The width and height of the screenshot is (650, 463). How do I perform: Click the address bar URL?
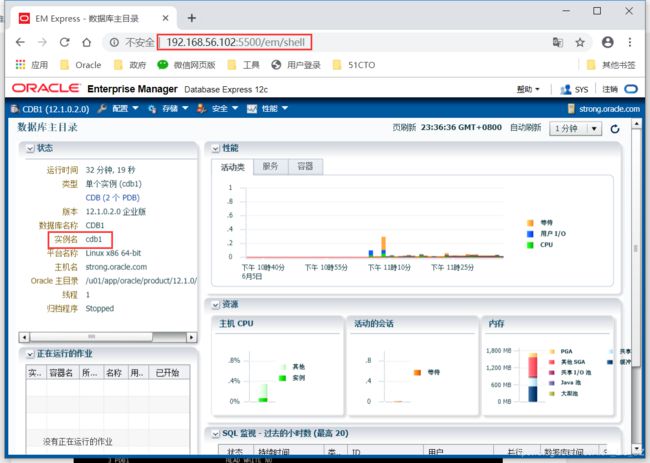(235, 42)
